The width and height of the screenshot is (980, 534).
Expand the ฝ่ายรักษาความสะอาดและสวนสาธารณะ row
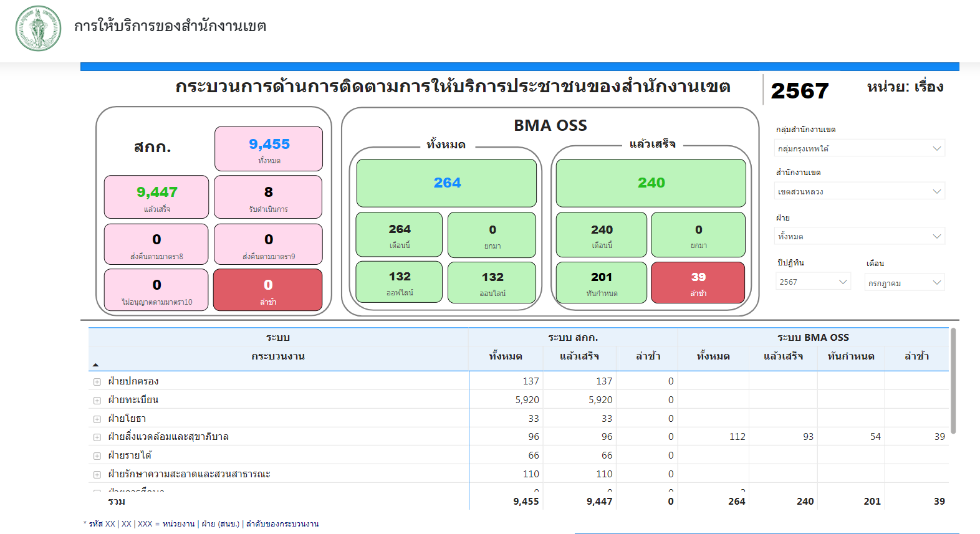(x=97, y=474)
